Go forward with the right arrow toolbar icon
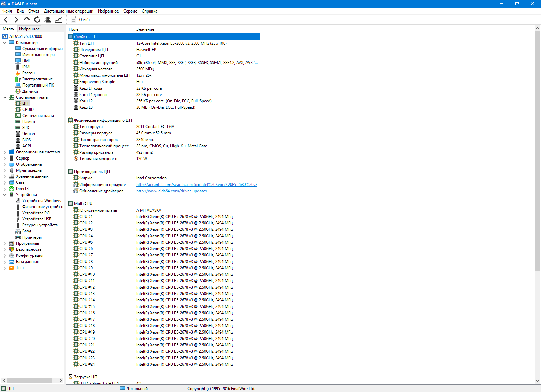The height and width of the screenshot is (392, 541). point(16,20)
